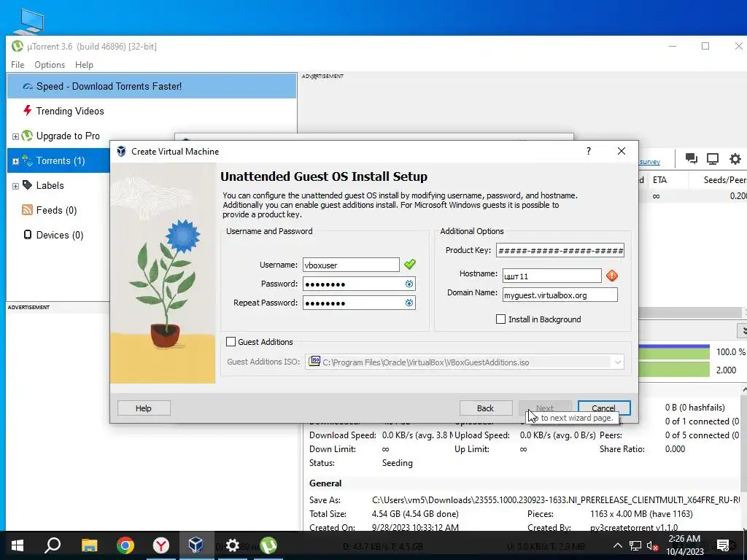Image resolution: width=747 pixels, height=560 pixels.
Task: Go Back in the wizard
Action: (x=485, y=408)
